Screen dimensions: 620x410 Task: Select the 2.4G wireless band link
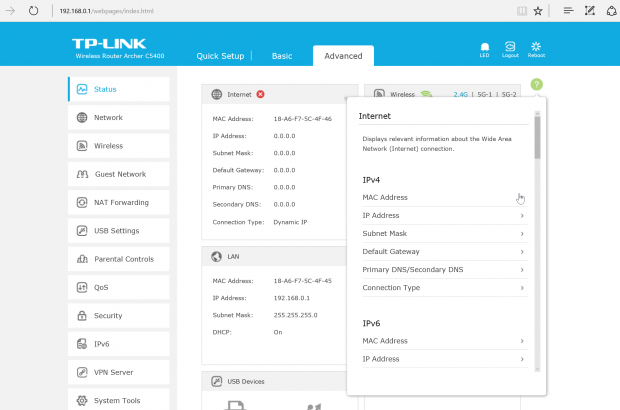tap(460, 94)
